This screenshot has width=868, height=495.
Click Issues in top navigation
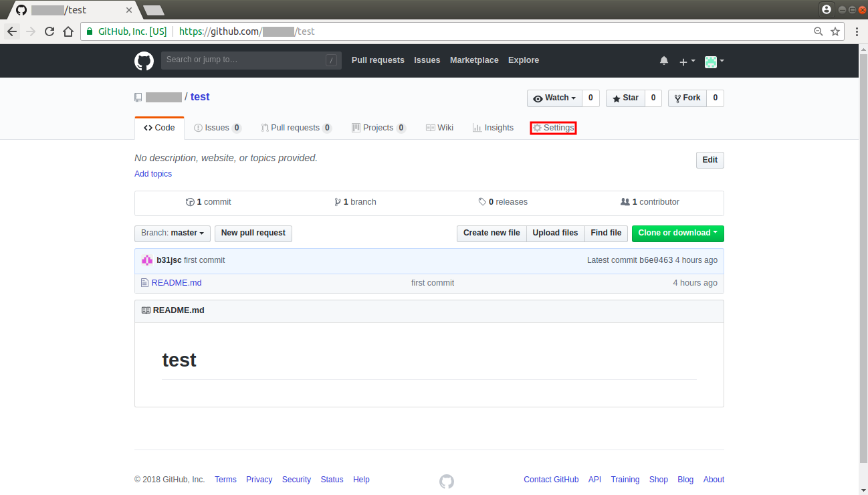(x=427, y=60)
